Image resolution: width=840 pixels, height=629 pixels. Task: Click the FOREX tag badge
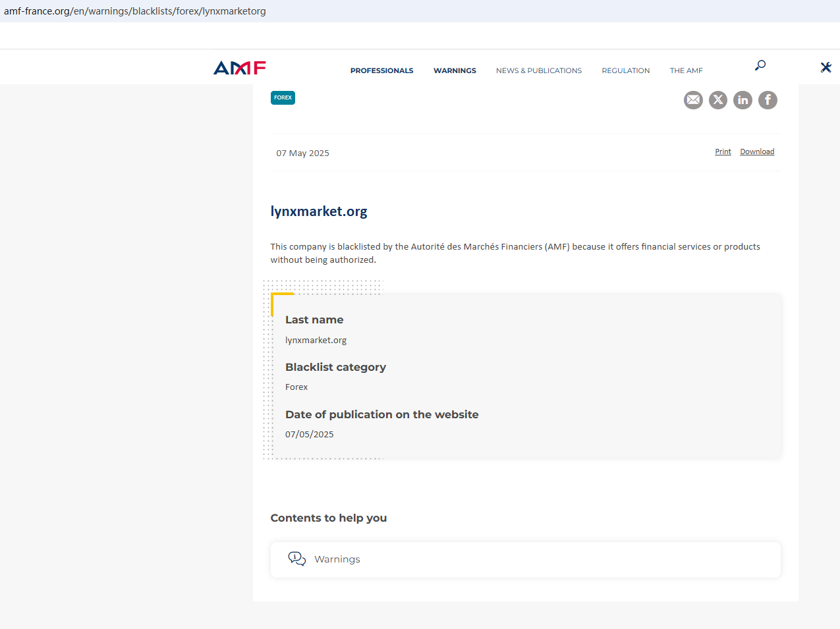pos(283,97)
